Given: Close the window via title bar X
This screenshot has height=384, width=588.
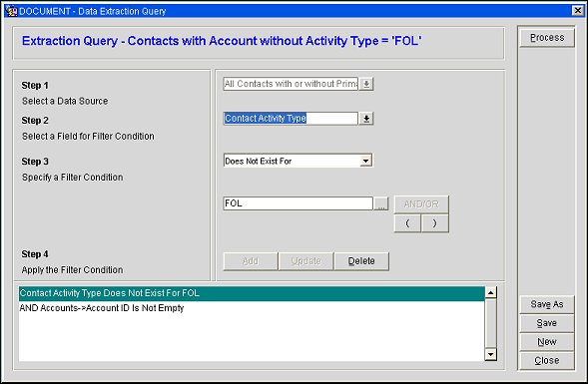Looking at the screenshot, I should click(x=578, y=11).
